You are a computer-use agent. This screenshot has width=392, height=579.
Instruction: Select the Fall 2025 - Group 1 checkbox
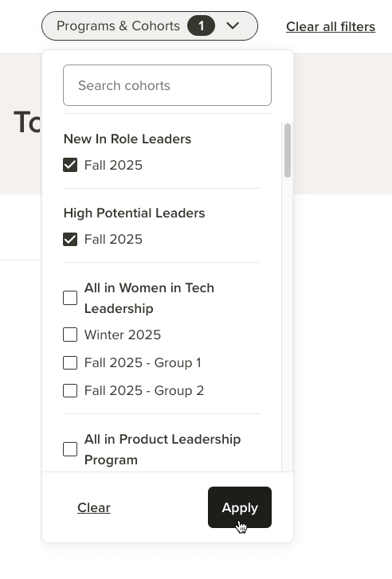tap(70, 362)
